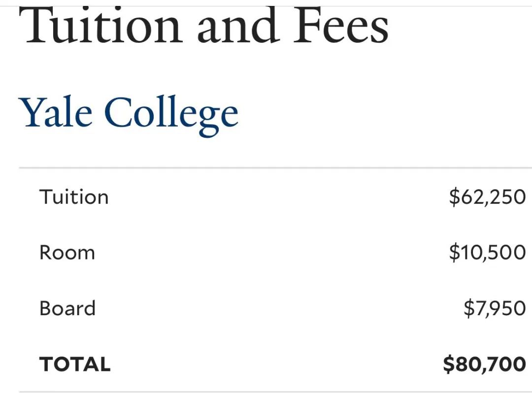532x393 pixels.
Task: Click empty space between TOTAL and $80,700
Action: pyautogui.click(x=277, y=364)
